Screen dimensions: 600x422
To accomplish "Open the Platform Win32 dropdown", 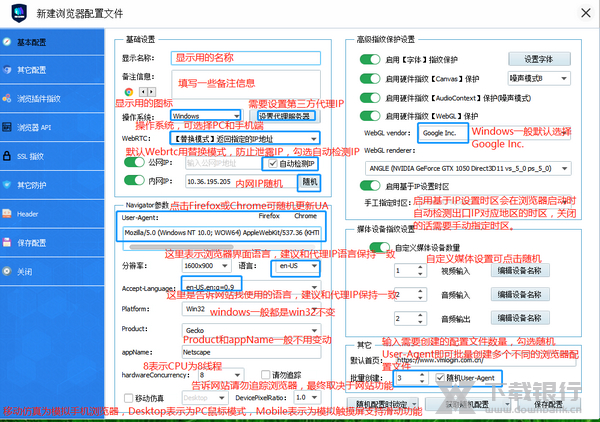I will click(x=252, y=309).
